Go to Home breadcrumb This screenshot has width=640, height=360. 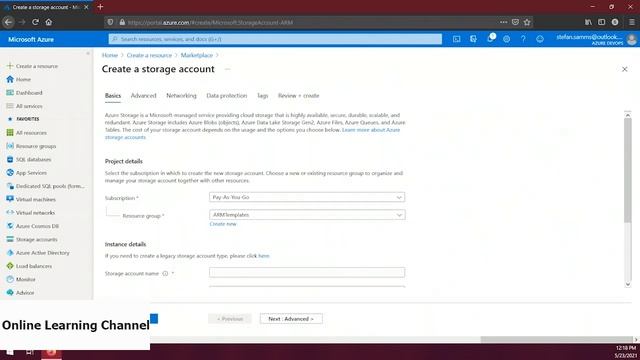click(x=110, y=55)
